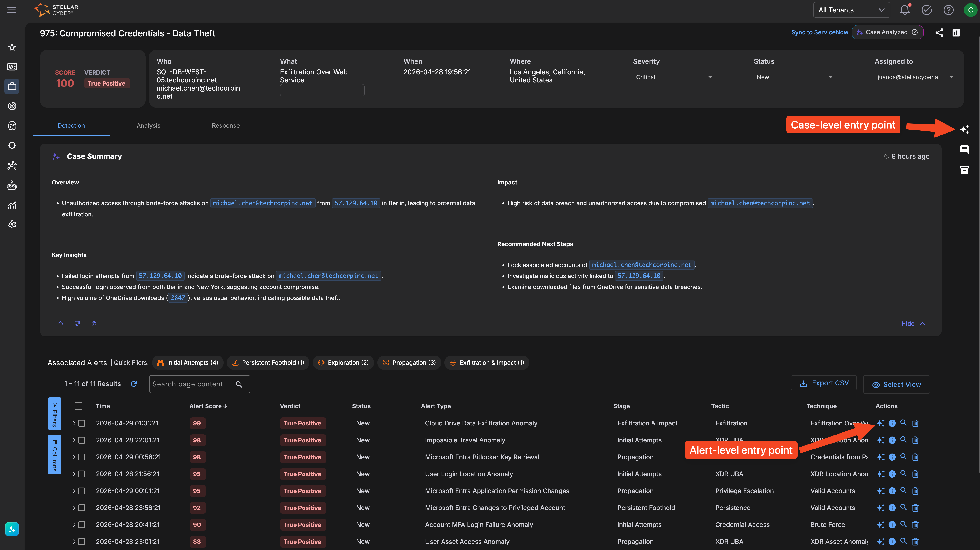Remove the Account MFA Login Failure alert
Screen dimensions: 980x550
[915, 524]
